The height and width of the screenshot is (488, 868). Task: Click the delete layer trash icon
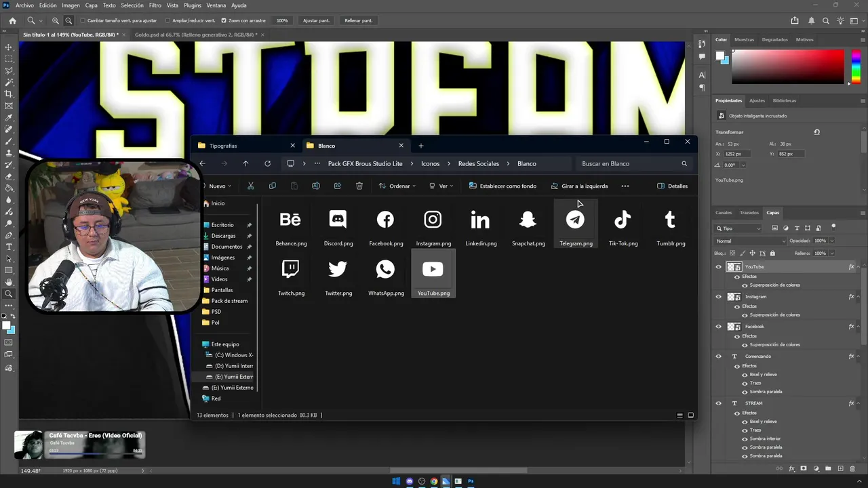[x=852, y=468]
